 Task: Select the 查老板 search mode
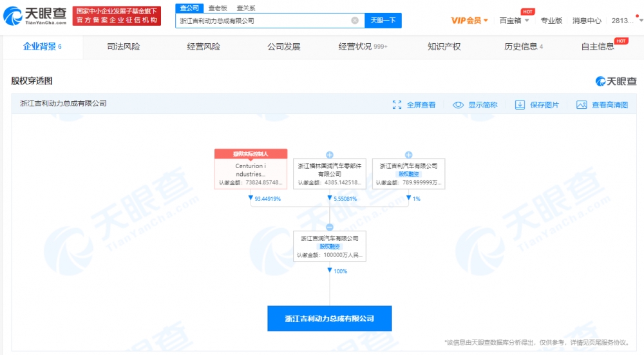coord(217,8)
